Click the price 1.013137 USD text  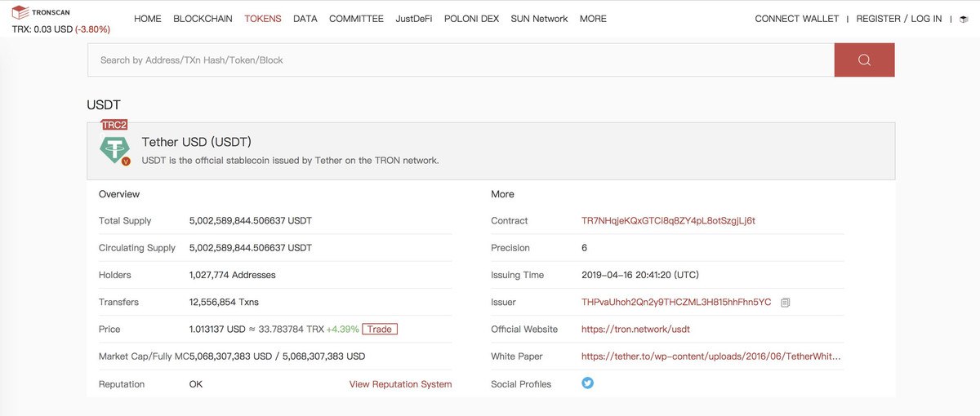pyautogui.click(x=217, y=330)
